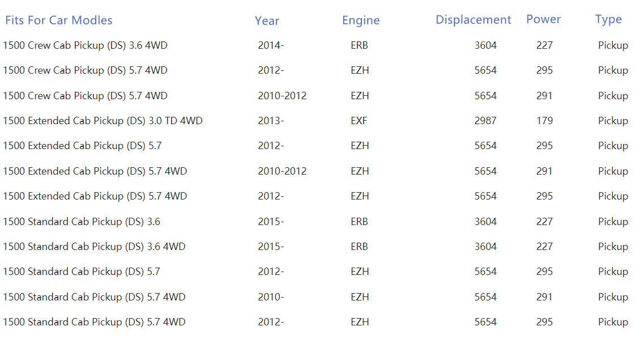Click the Displacement column header

[473, 20]
